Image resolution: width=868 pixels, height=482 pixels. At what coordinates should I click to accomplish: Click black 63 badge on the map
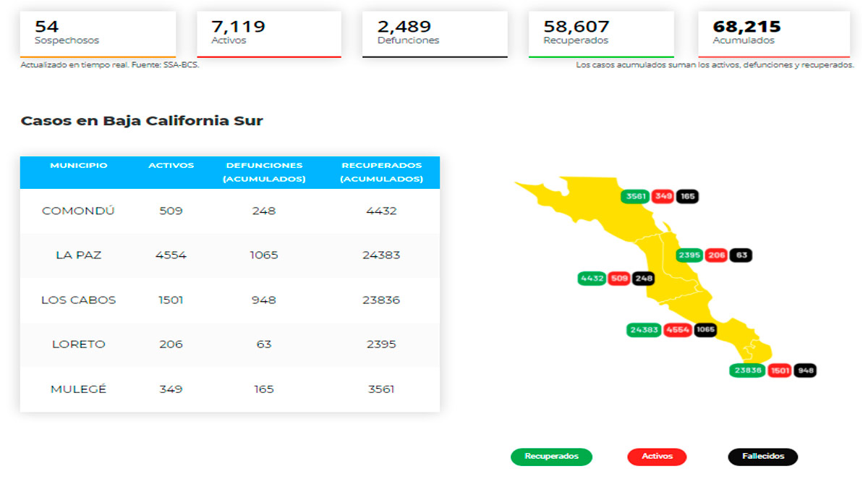(x=741, y=255)
